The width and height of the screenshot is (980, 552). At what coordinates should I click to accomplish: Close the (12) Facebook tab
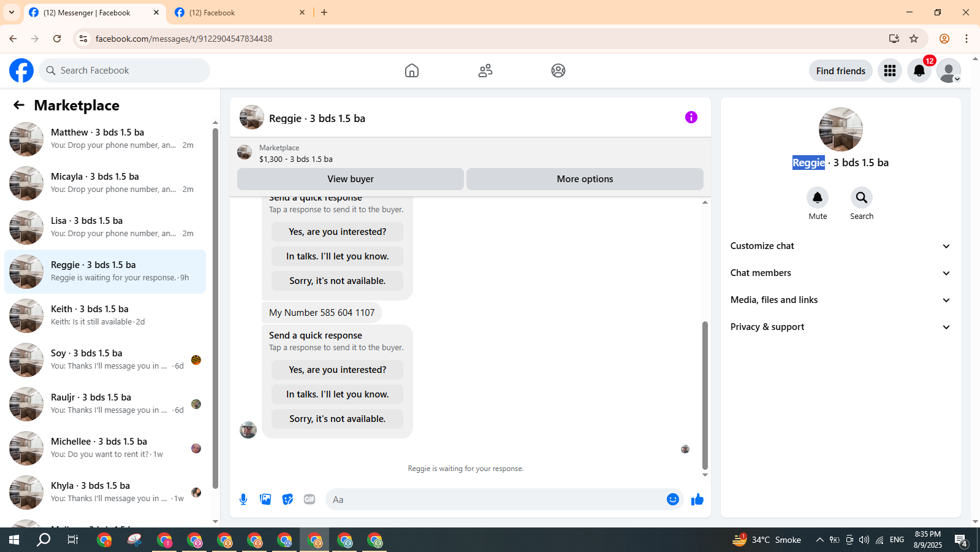pyautogui.click(x=302, y=12)
